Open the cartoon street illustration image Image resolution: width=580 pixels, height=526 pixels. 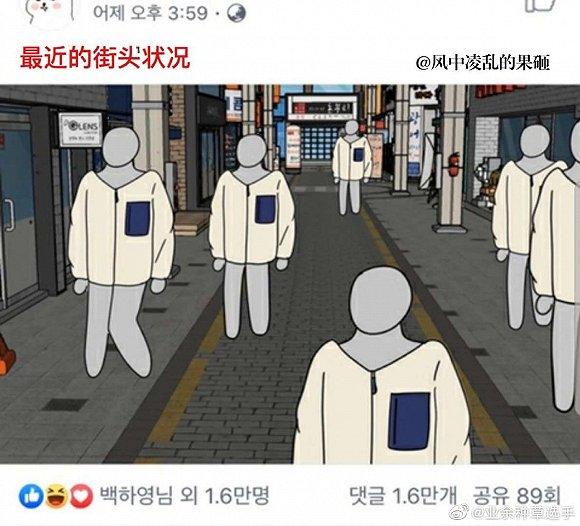(290, 274)
